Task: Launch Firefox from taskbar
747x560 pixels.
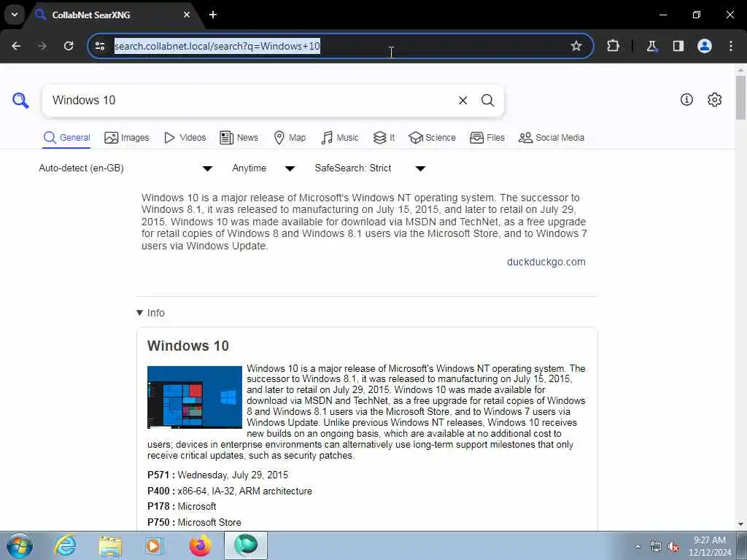Action: [x=200, y=545]
